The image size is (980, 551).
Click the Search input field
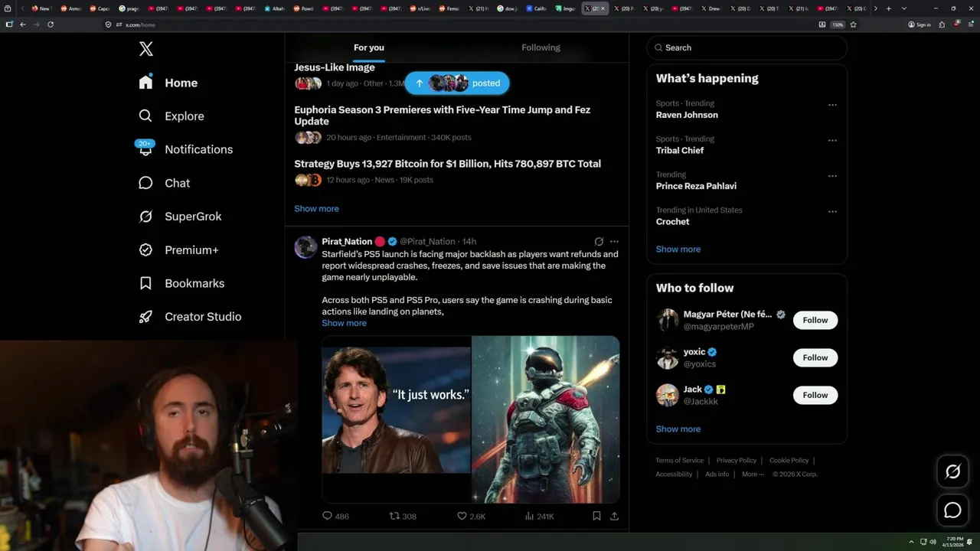(746, 47)
